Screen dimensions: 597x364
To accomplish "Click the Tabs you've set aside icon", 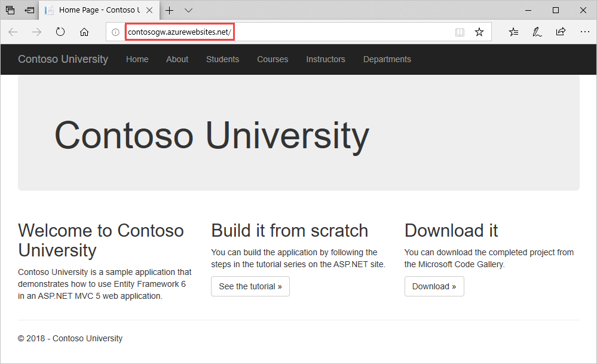I will click(x=10, y=10).
